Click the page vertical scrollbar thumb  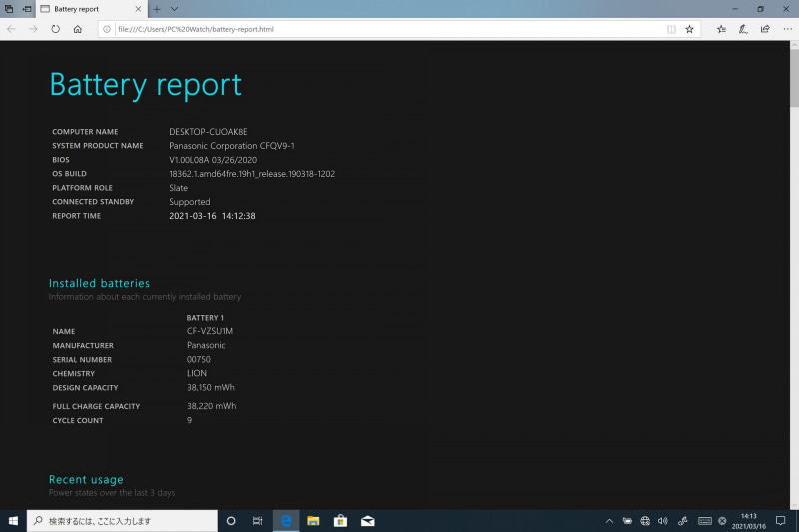click(x=794, y=78)
